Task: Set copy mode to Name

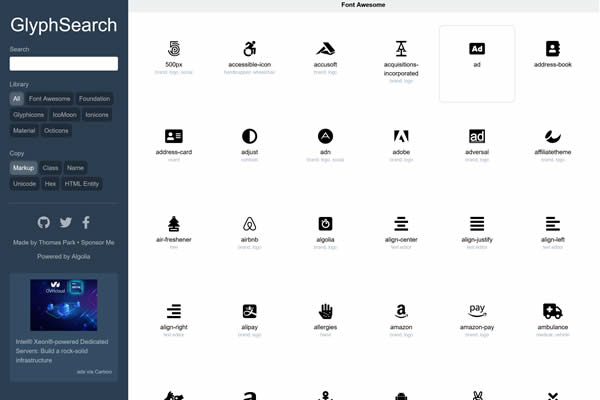Action: (75, 168)
